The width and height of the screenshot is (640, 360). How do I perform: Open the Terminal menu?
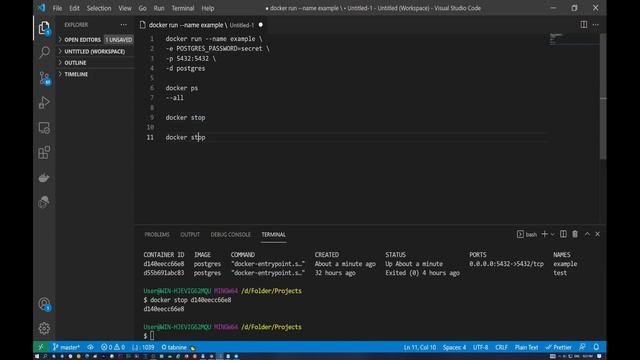coord(182,8)
